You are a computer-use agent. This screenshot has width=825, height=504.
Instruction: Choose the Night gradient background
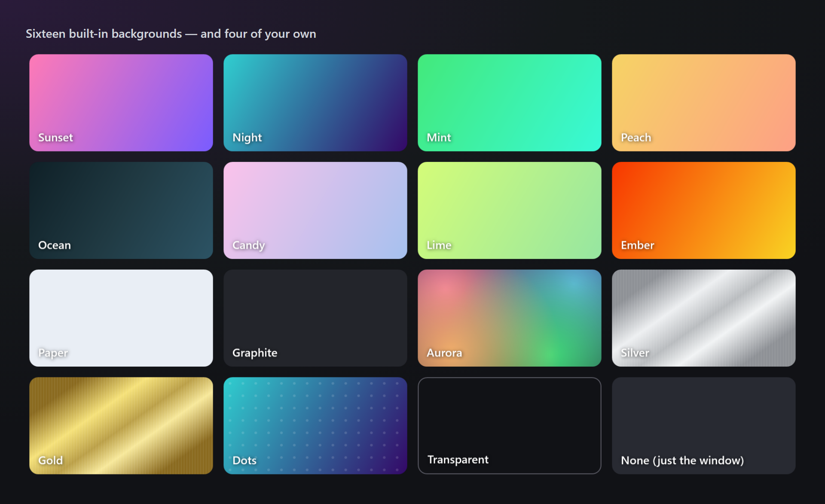315,103
